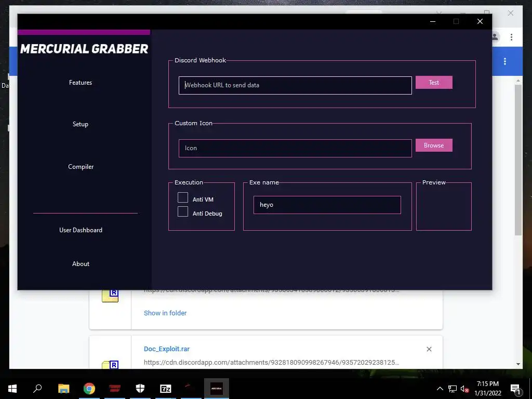Close the Mercurial Grabber window

tap(480, 21)
